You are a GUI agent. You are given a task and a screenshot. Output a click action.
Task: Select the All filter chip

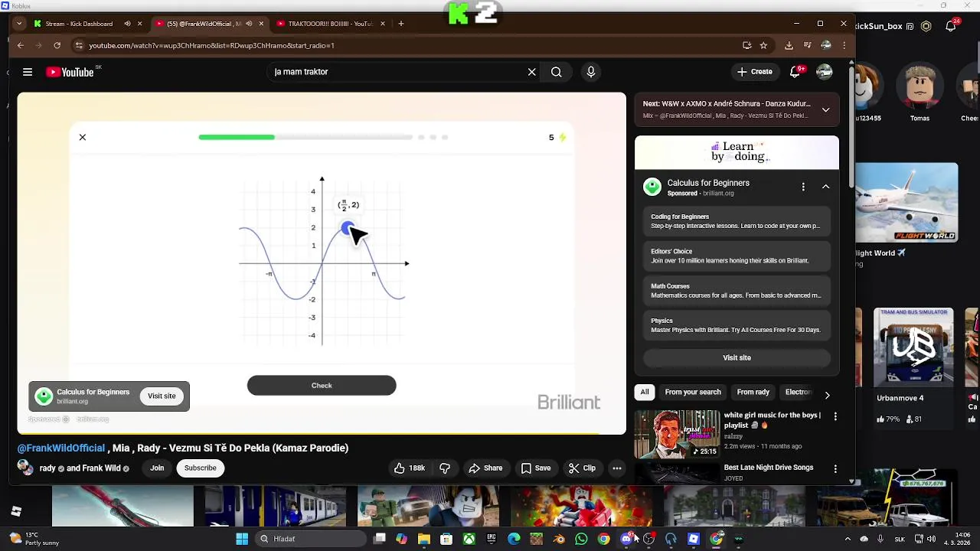tap(645, 392)
